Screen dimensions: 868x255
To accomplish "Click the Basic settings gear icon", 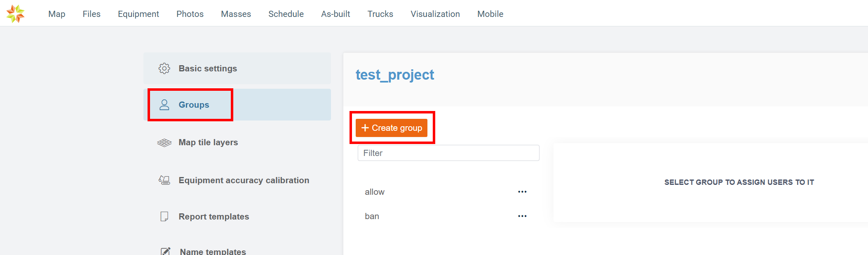I will coord(164,68).
